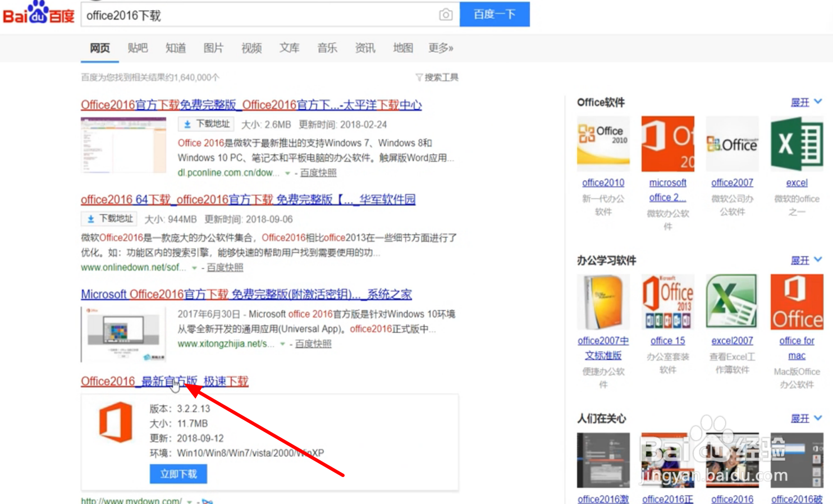
Task: Switch to the 知道 tab
Action: [176, 48]
